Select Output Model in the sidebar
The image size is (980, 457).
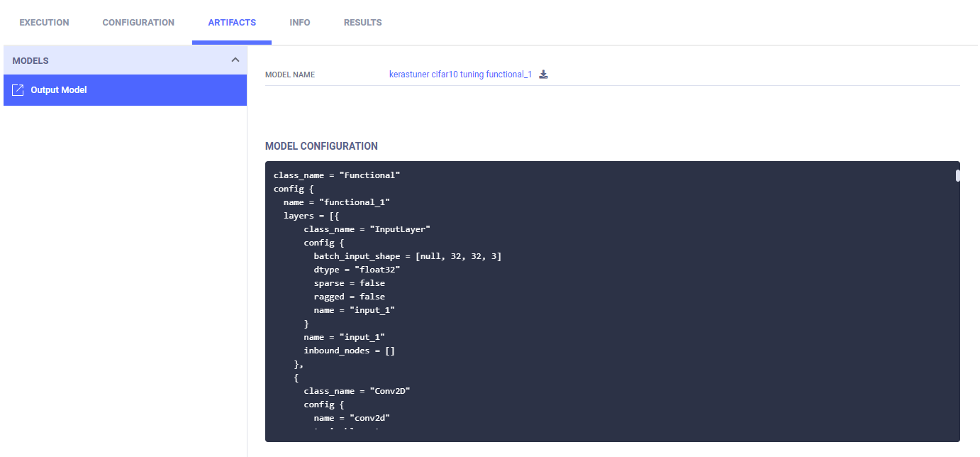tap(59, 90)
